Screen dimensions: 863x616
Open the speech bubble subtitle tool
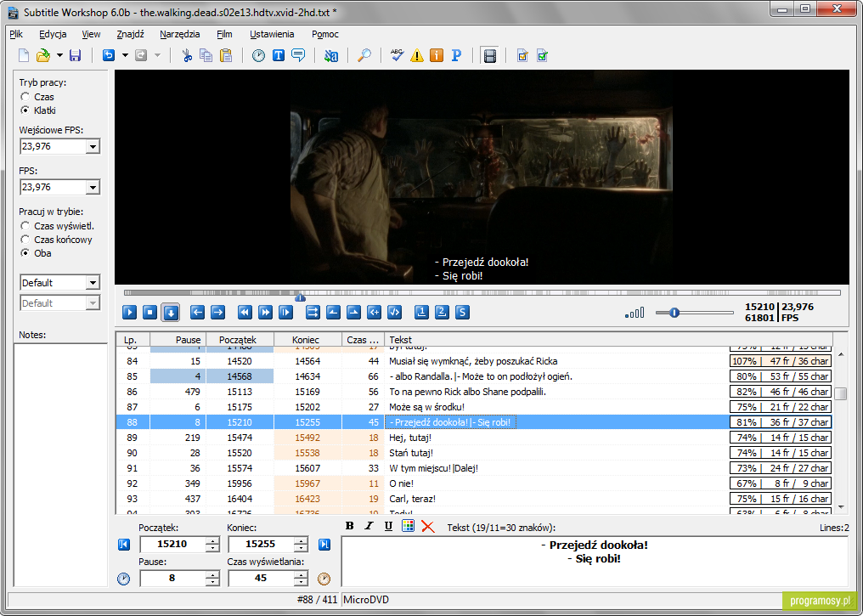point(298,55)
